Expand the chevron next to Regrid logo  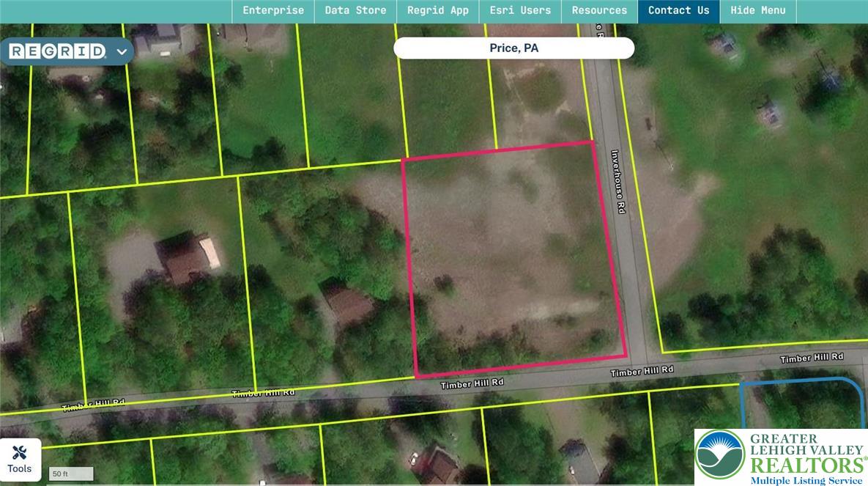point(122,51)
